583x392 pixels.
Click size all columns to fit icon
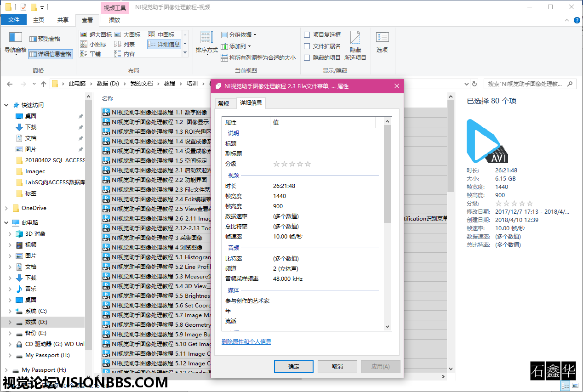224,58
